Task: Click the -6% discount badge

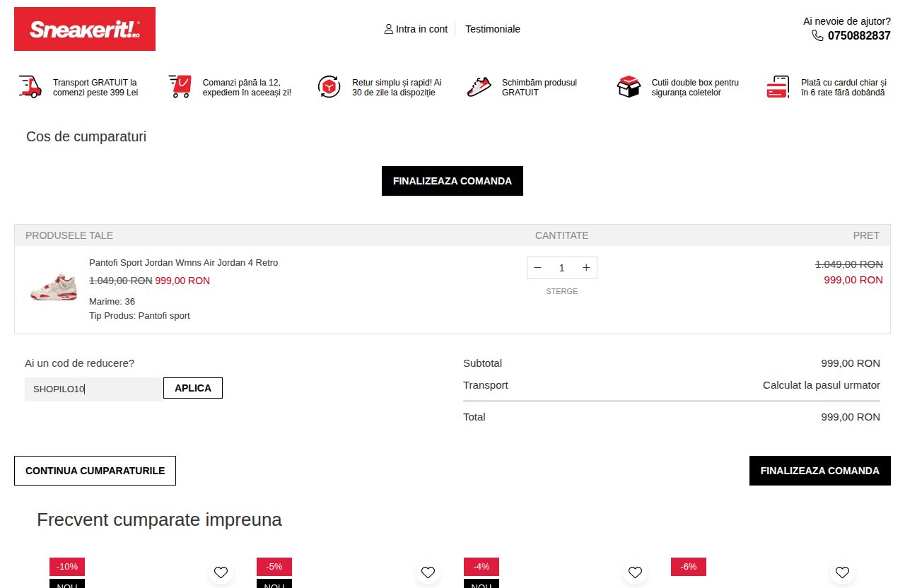Action: coord(689,567)
